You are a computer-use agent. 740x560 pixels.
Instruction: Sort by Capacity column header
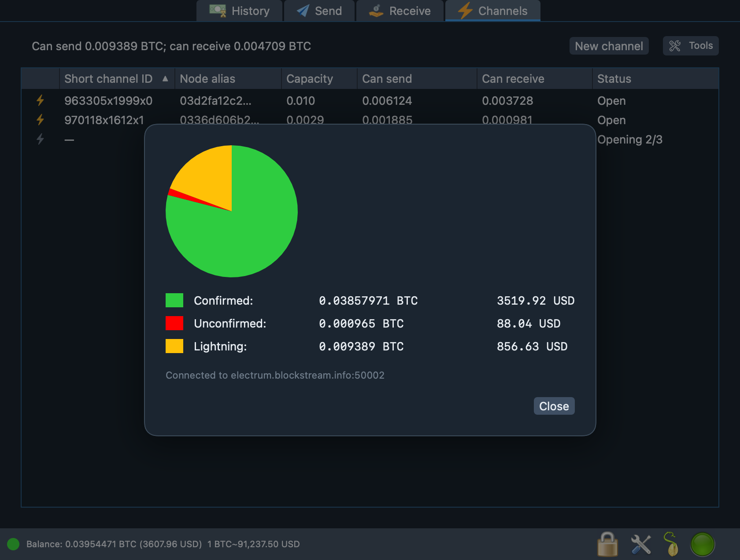(319, 79)
